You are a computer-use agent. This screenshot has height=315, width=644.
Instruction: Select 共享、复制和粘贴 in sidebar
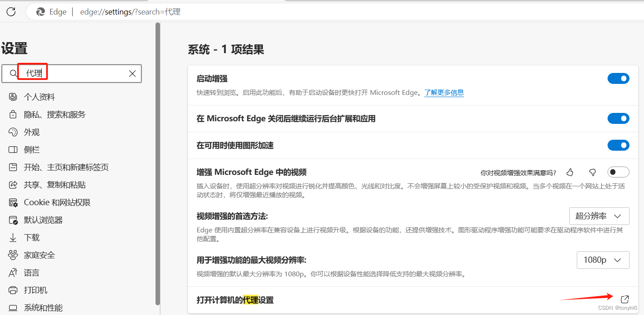pyautogui.click(x=55, y=185)
